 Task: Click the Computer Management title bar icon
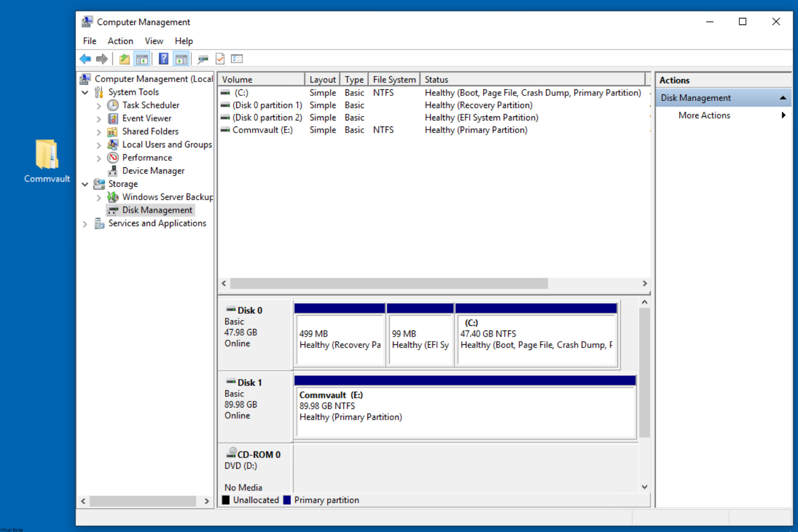pos(87,21)
